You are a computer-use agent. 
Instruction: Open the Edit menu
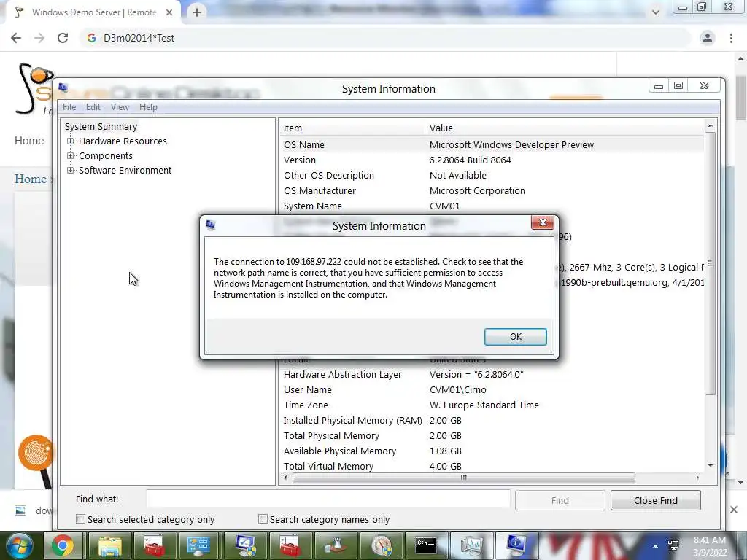point(93,107)
